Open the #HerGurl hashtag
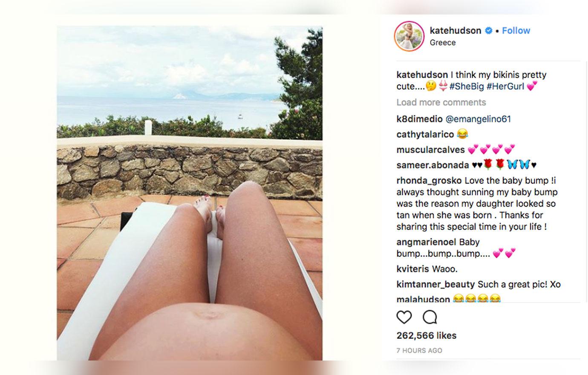The width and height of the screenshot is (588, 375). [x=505, y=86]
